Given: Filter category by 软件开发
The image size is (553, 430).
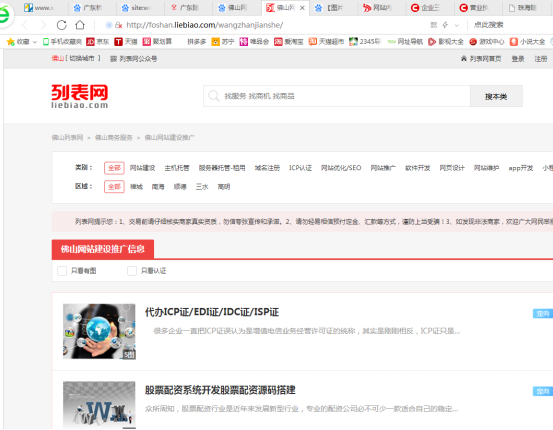Looking at the screenshot, I should pos(418,168).
